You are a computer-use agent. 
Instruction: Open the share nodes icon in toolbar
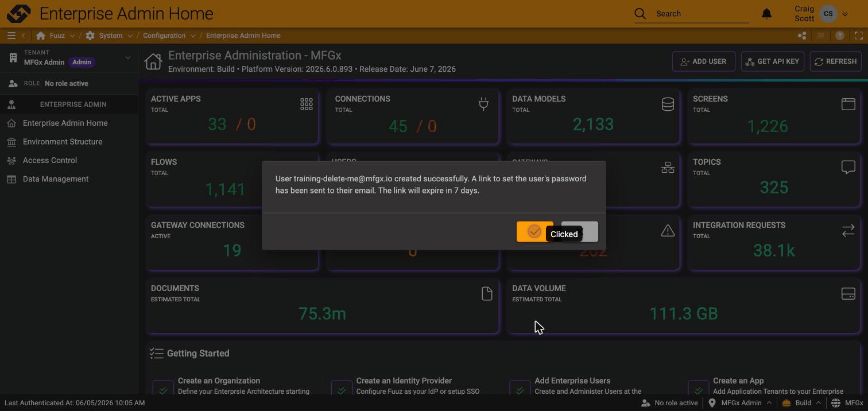(x=802, y=36)
